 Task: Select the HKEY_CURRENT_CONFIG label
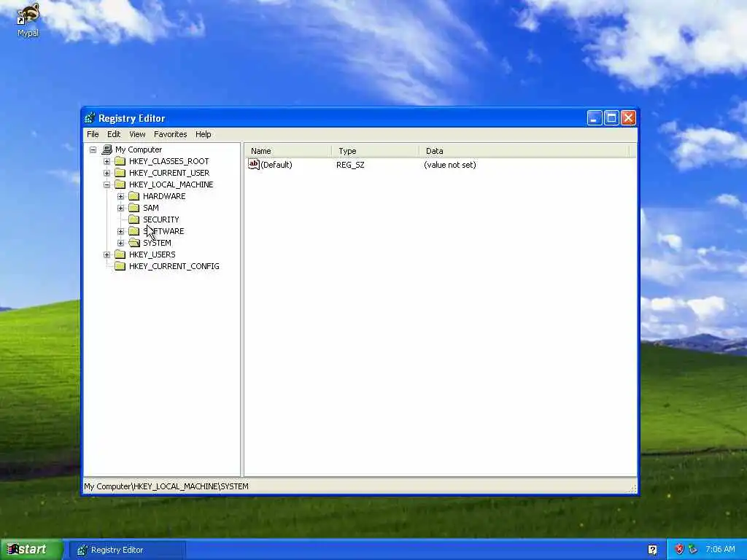(174, 266)
